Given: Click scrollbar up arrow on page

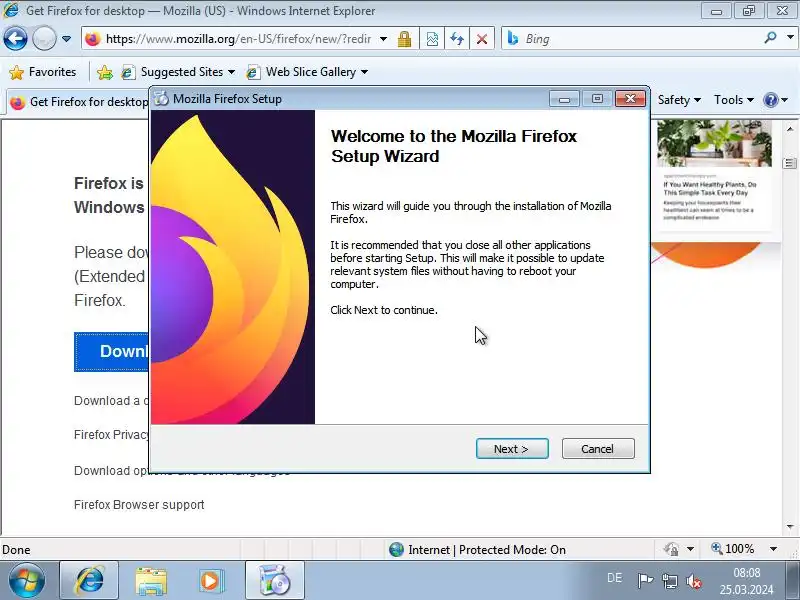Looking at the screenshot, I should pyautogui.click(x=790, y=129).
